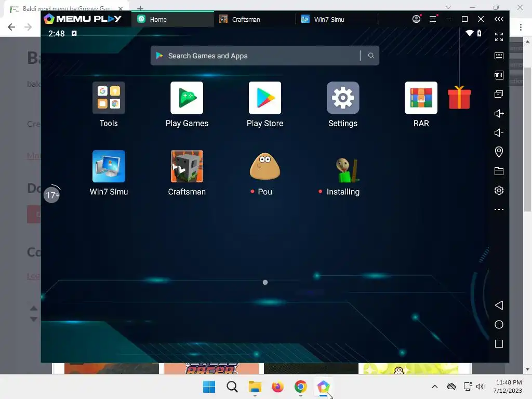Go forward in Chrome browser
532x399 pixels.
(x=28, y=27)
